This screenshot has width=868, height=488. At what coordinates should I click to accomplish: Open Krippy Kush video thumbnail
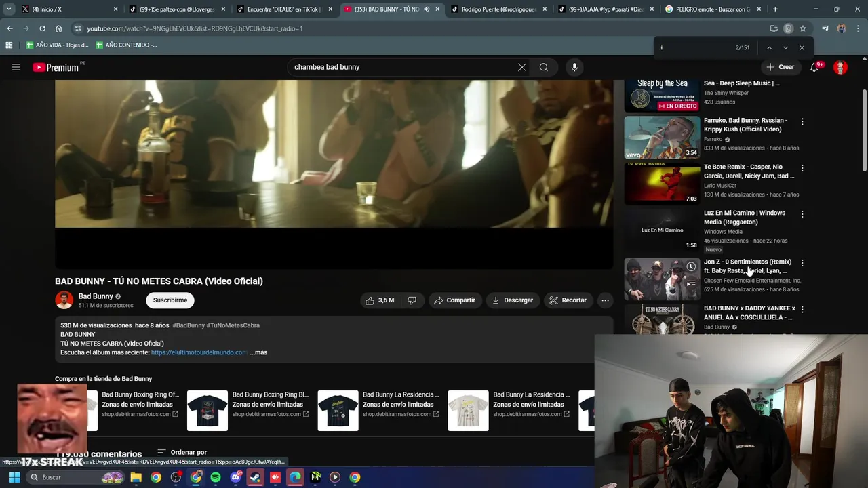pyautogui.click(x=662, y=137)
